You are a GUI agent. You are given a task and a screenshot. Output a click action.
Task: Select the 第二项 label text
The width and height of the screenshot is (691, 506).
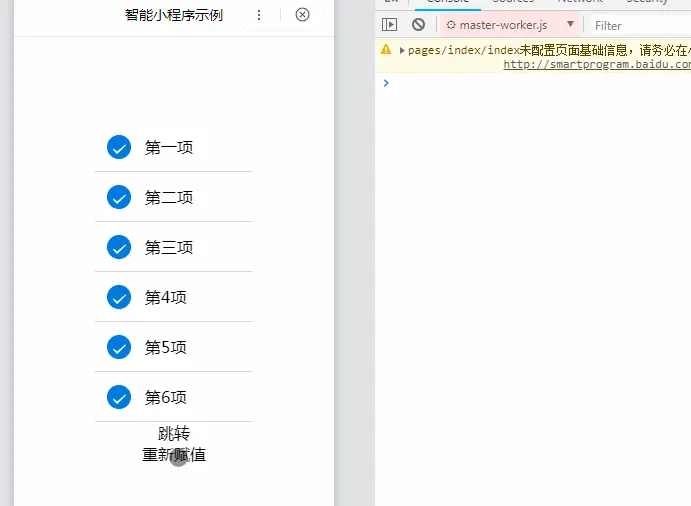[169, 197]
